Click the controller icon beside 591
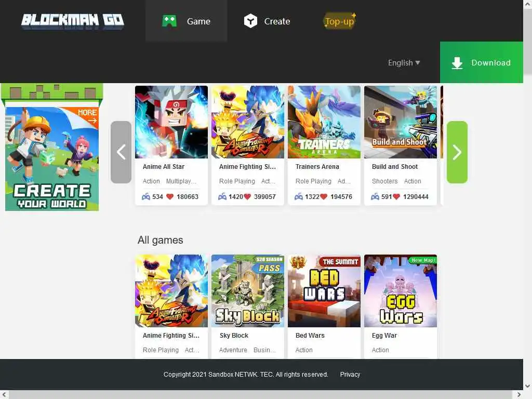Screen dimensions: 532x399 coord(375,197)
